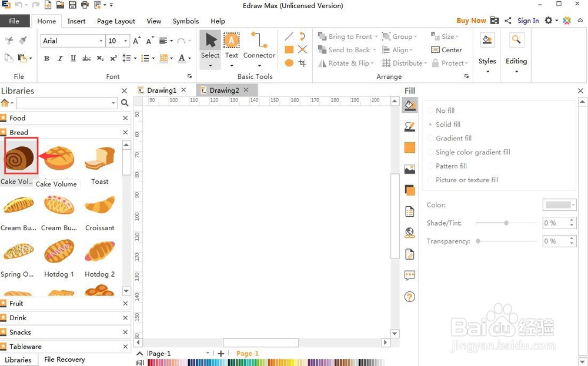Screen dimensions: 588x366
Task: Select the Hotdog 1 symbol
Action: point(59,258)
